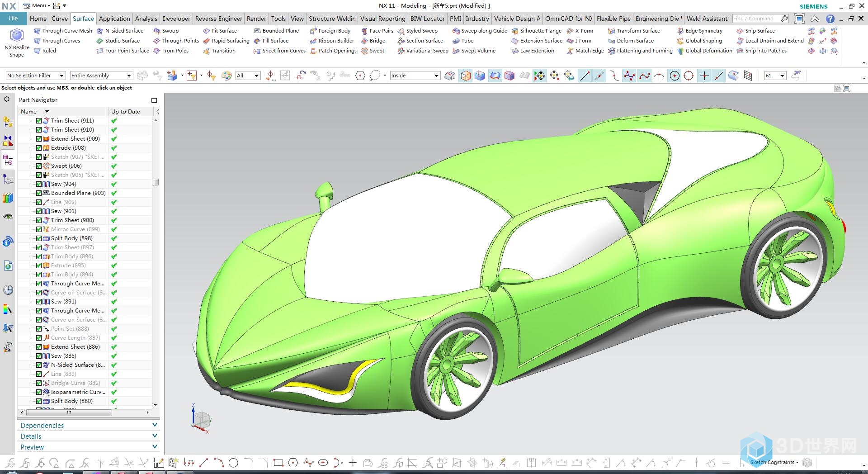Toggle the Swept (906) feature checkbox
Screen dimensions: 868x474
pyautogui.click(x=39, y=166)
